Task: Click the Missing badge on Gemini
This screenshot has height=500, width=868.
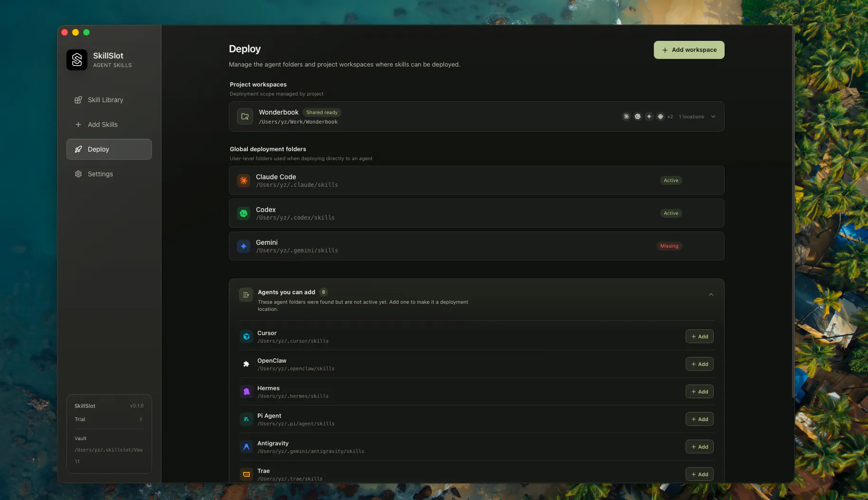Action: pyautogui.click(x=669, y=246)
